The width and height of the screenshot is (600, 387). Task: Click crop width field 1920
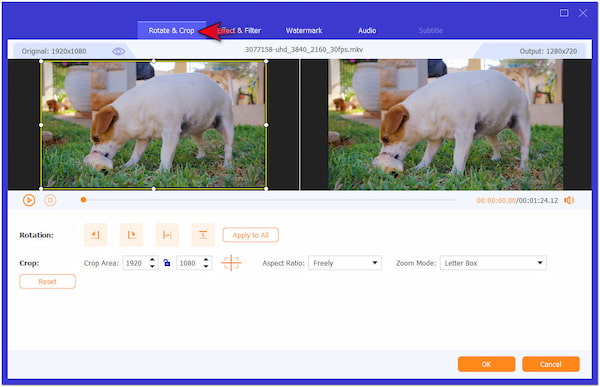[135, 263]
